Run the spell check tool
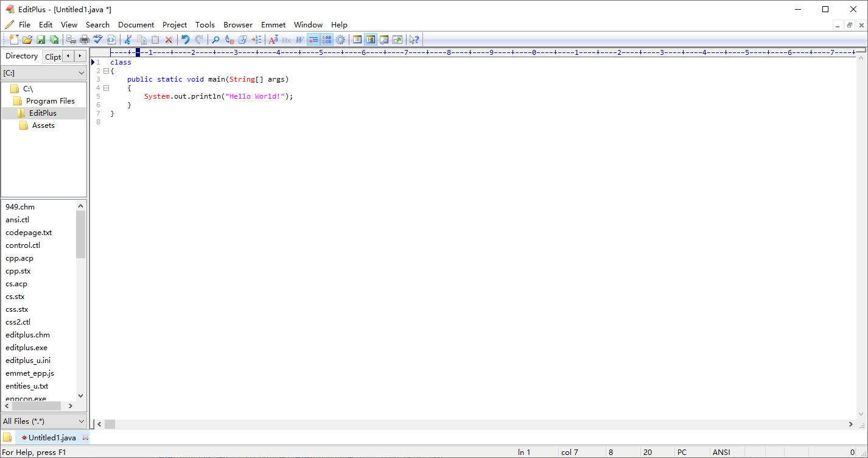The width and height of the screenshot is (868, 458). [x=98, y=40]
